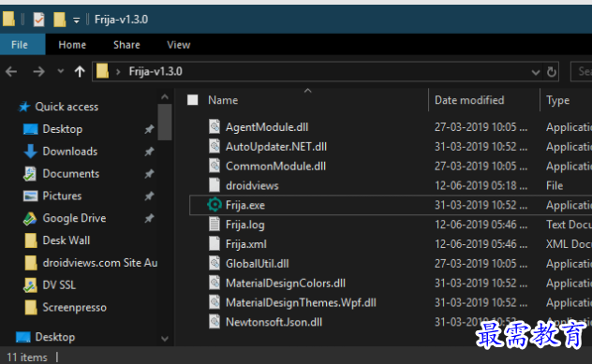
Task: Select the Frija.xml file icon
Action: 215,244
